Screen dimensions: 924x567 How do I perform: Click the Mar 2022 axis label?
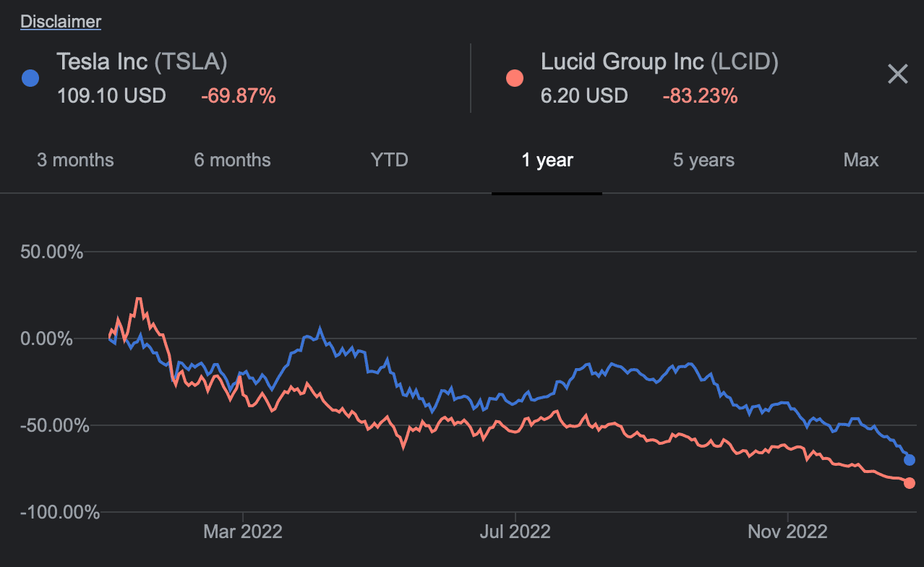point(242,532)
